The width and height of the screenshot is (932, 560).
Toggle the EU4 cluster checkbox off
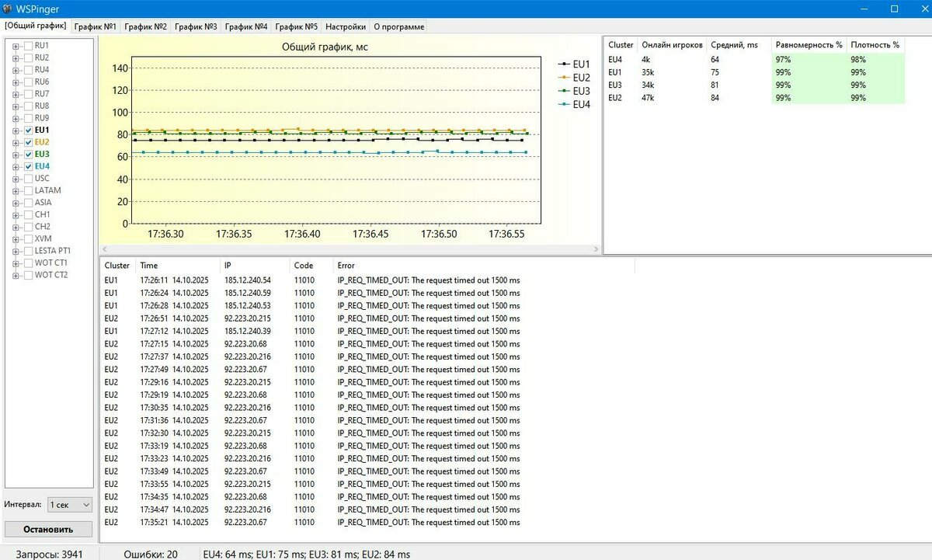tap(29, 166)
